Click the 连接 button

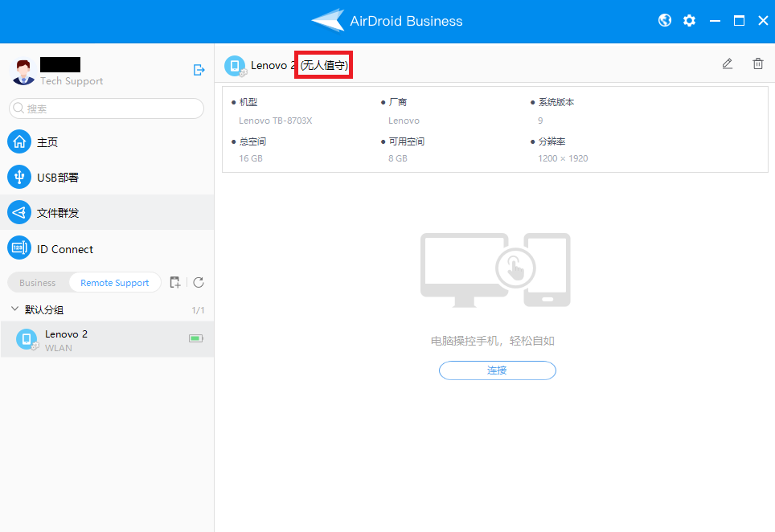(x=497, y=370)
